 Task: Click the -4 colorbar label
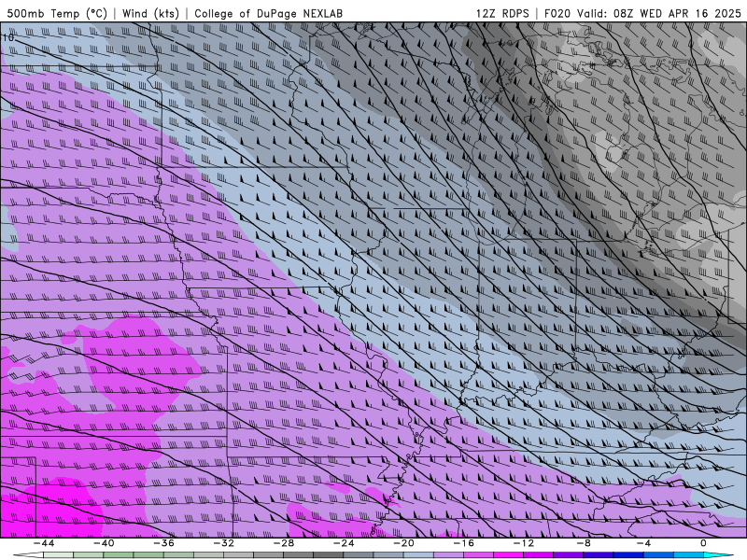(643, 543)
